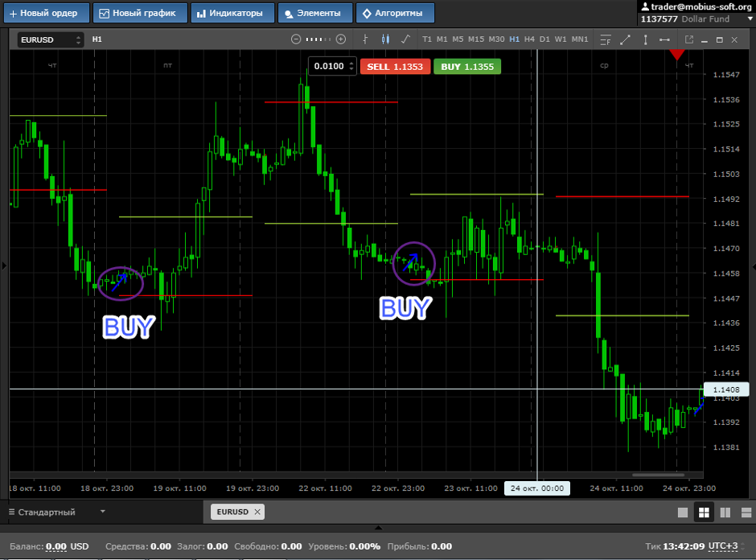
Task: Click the Тик 13:42:09 clock
Action: 675,546
